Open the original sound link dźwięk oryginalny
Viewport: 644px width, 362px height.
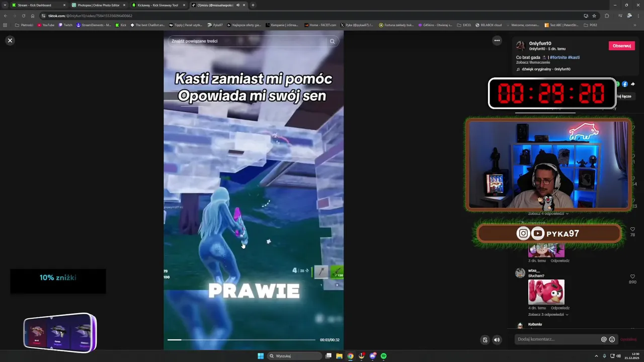(546, 69)
